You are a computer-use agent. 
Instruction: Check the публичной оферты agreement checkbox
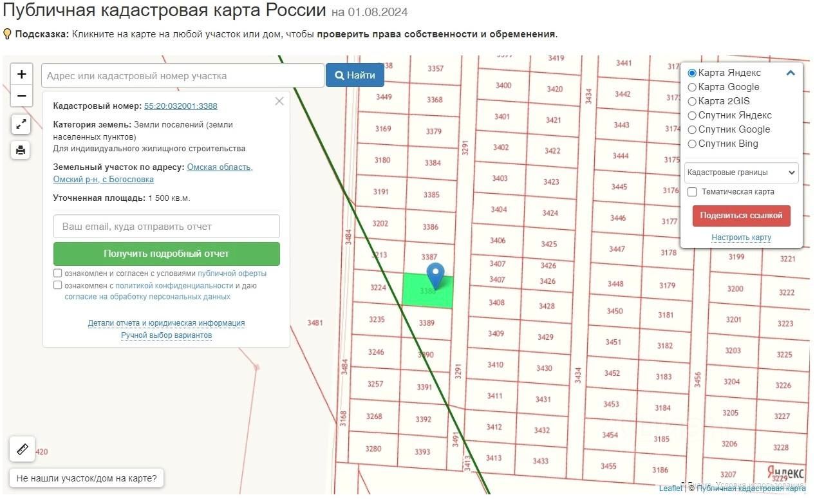(x=58, y=273)
